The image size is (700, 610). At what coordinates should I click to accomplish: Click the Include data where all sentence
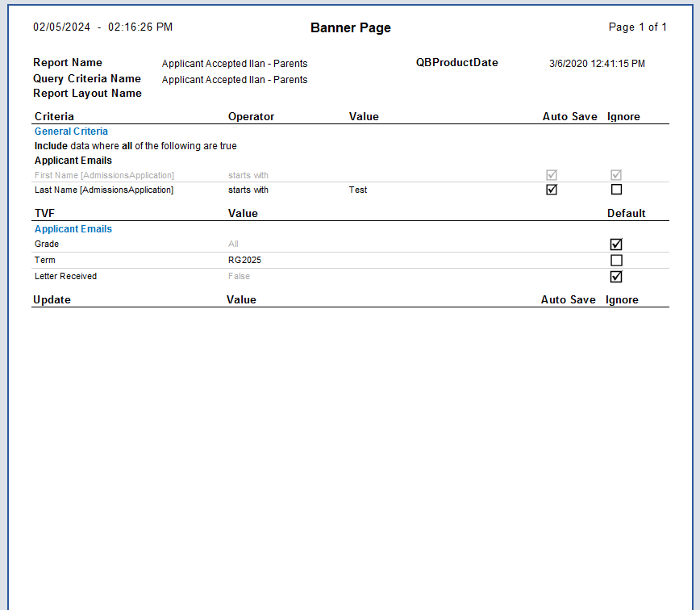click(135, 146)
